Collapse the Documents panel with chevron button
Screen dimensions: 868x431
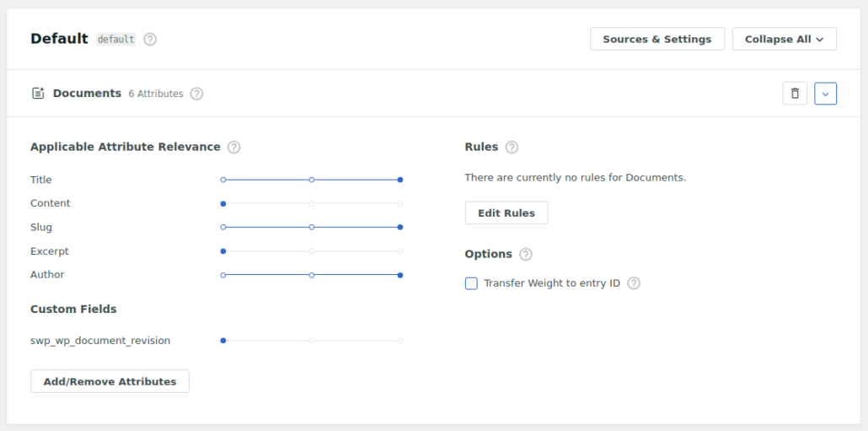825,94
